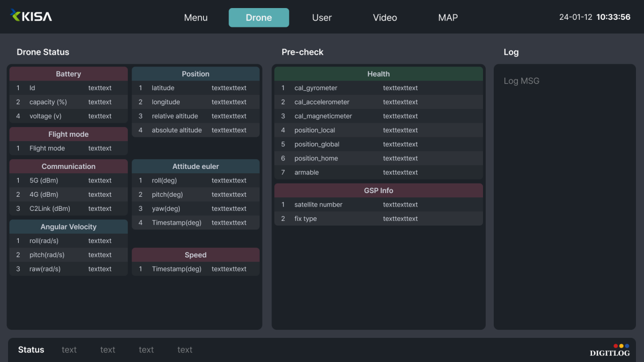Click the KISA logo
The height and width of the screenshot is (362, 644).
pyautogui.click(x=31, y=16)
